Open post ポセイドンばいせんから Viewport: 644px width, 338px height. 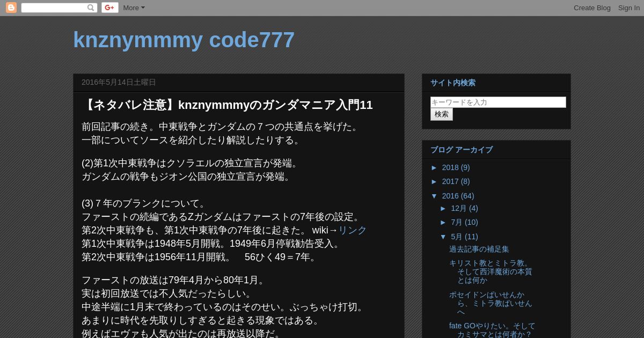[x=491, y=303]
